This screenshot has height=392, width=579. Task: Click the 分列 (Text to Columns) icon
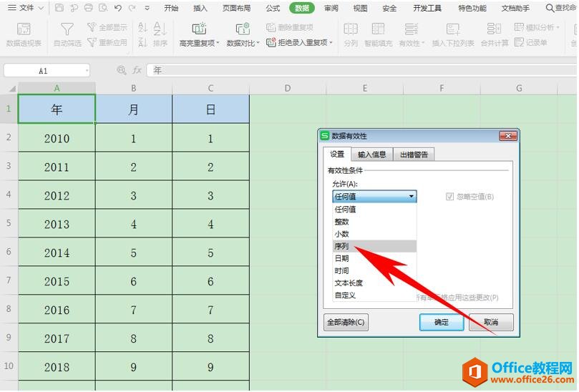click(x=350, y=29)
